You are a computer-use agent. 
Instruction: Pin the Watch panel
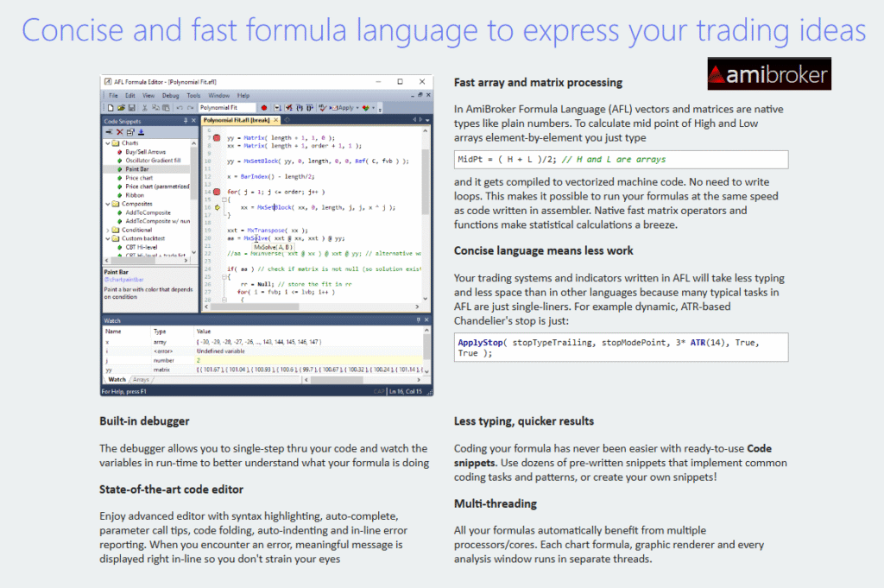point(419,320)
